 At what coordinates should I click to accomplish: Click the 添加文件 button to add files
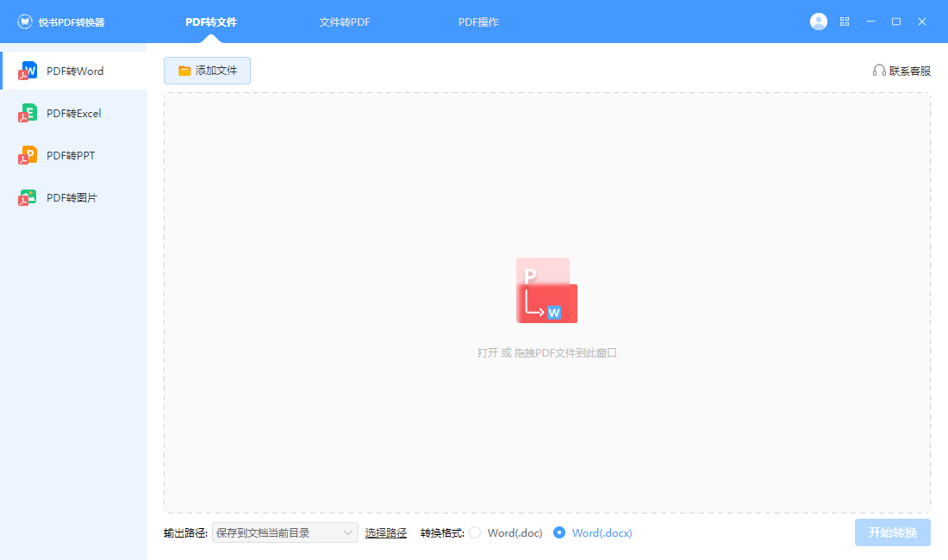coord(207,71)
